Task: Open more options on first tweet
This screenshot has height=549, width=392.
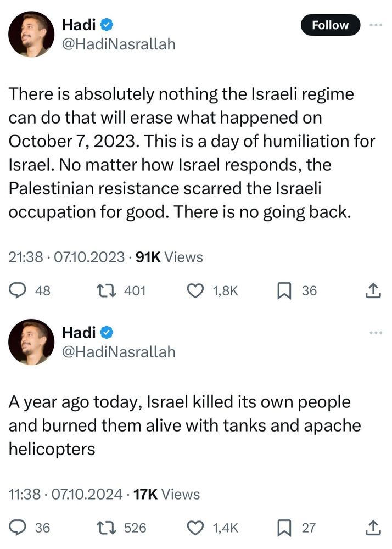Action: coord(377,25)
